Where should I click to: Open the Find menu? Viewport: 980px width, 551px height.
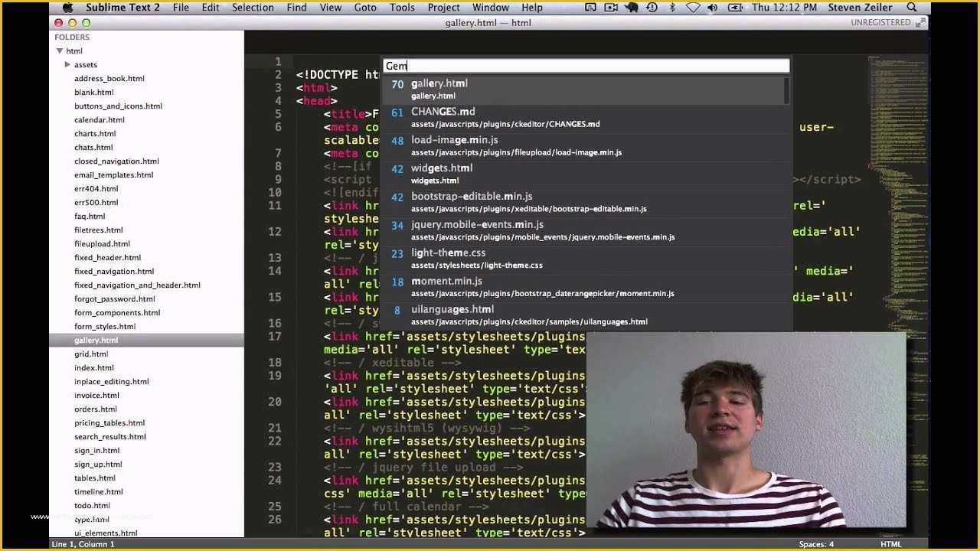tap(296, 8)
